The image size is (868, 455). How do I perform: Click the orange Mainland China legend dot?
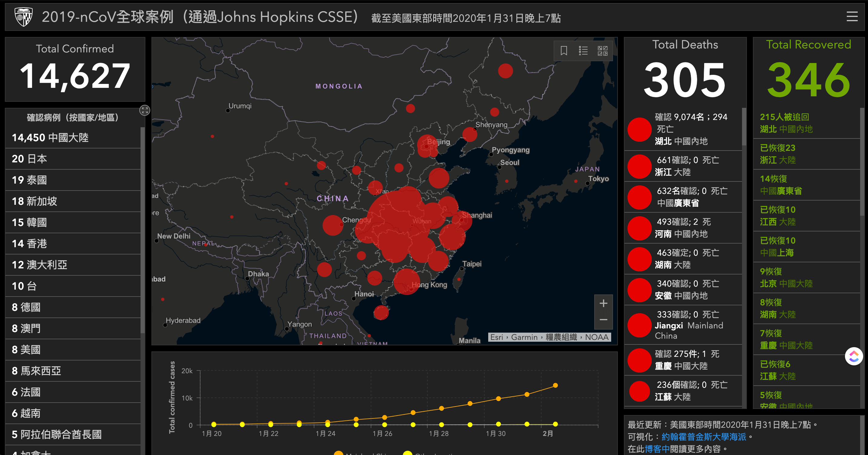tap(338, 453)
